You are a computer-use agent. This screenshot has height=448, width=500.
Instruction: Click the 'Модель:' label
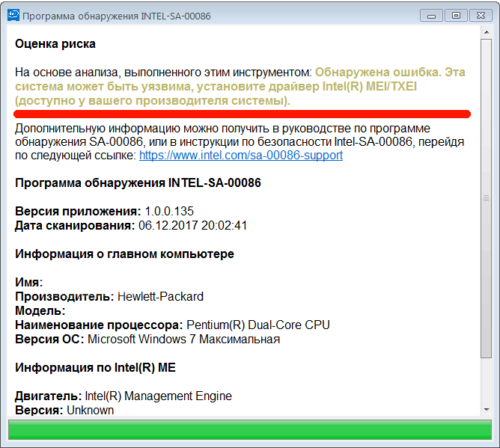pos(40,311)
